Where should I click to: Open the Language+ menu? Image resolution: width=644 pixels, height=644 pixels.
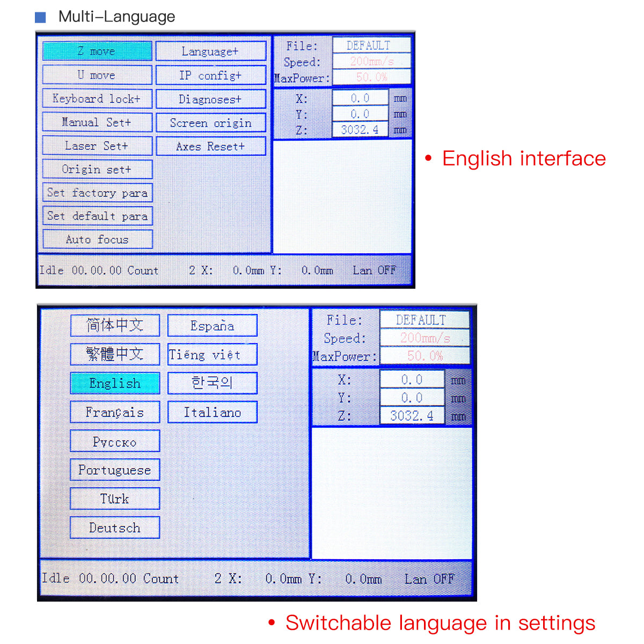[210, 52]
